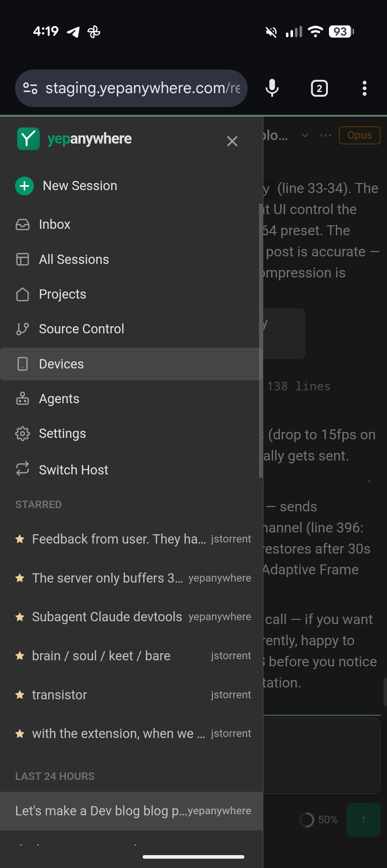Unstar the brain / soul / keet session
Screen dimensions: 387x868
click(x=20, y=655)
